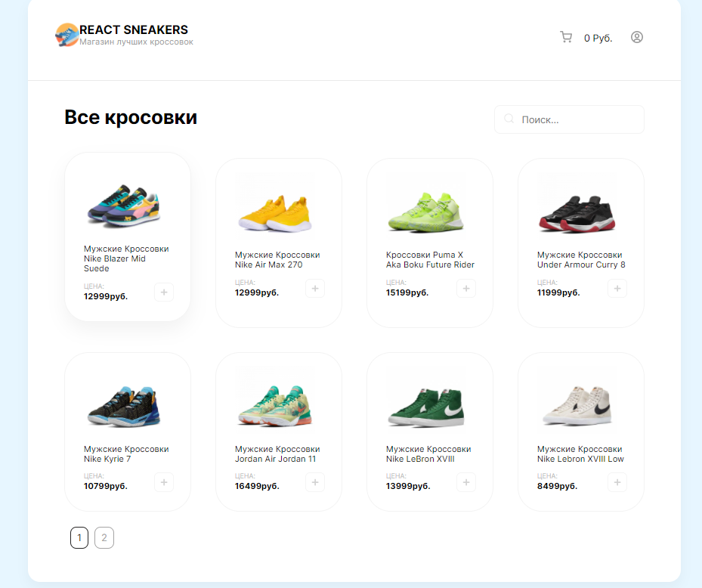
Task: Click the subtitle Магазин лучших кроссовок
Action: point(137,42)
